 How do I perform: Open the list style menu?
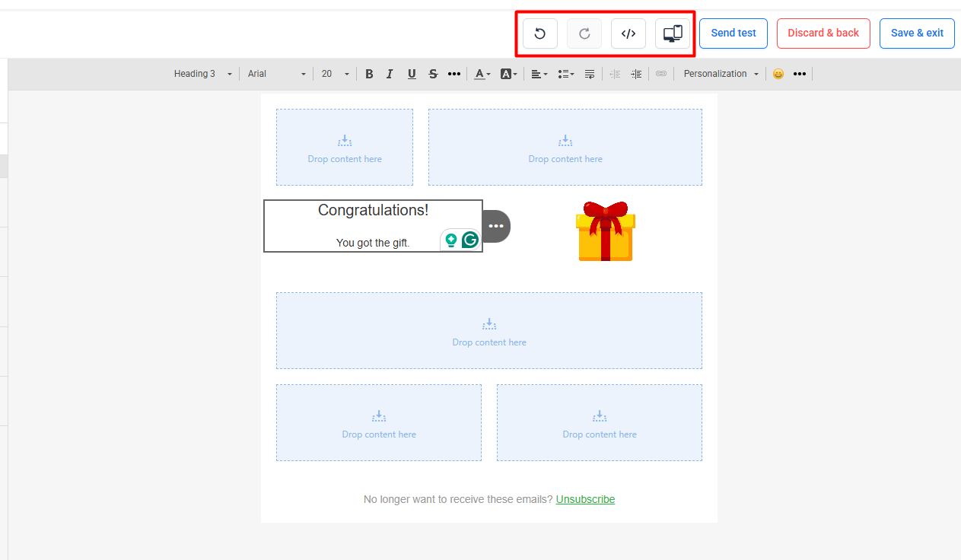point(565,74)
